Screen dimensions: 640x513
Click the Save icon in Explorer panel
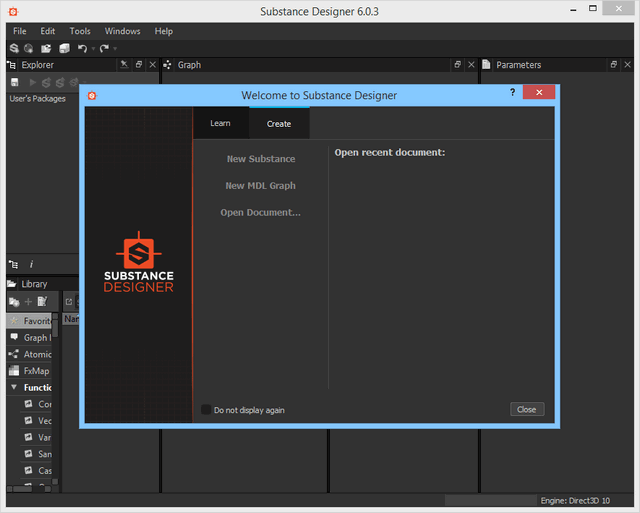coord(15,82)
